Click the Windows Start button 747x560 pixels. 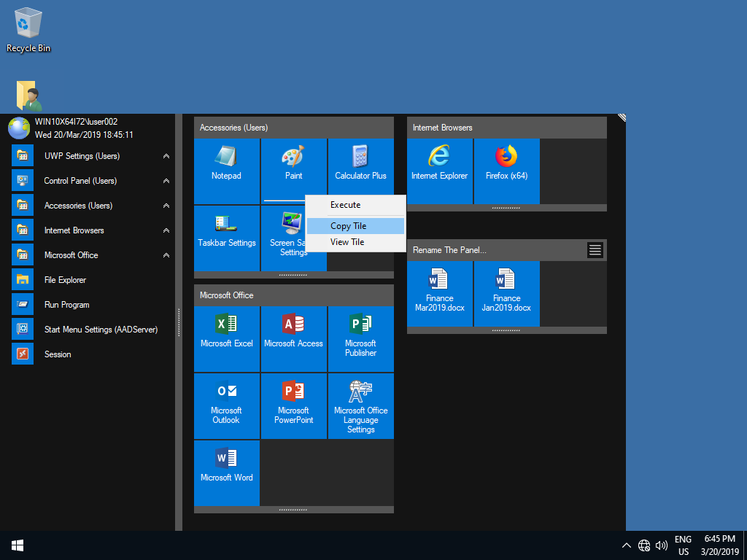18,545
